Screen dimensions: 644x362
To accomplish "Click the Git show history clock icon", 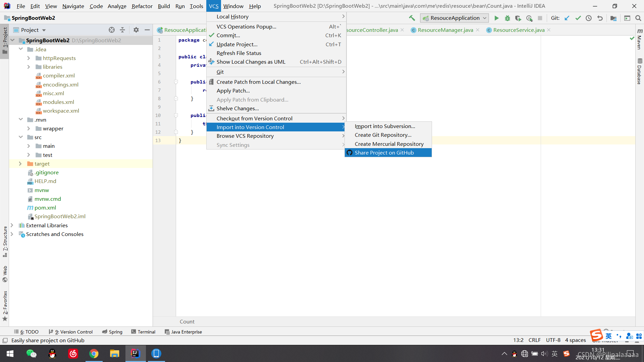I will pos(589,18).
